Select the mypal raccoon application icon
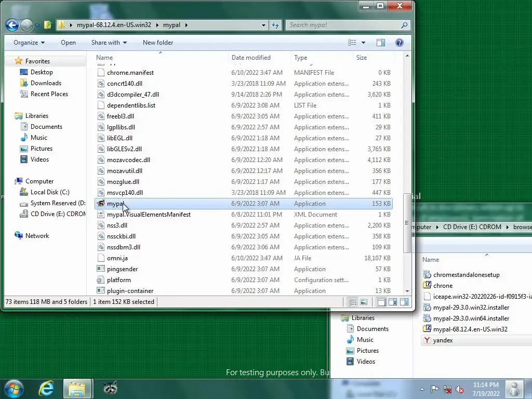532x399 pixels. (101, 203)
